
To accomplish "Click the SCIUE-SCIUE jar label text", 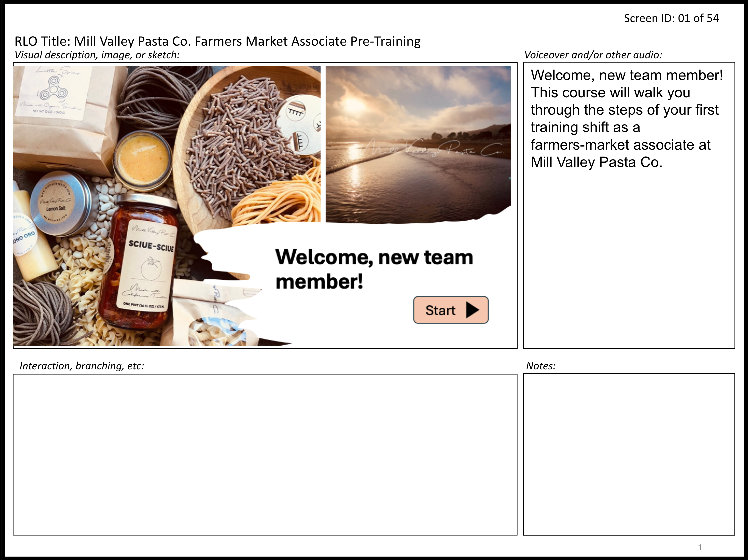I will pyautogui.click(x=151, y=246).
